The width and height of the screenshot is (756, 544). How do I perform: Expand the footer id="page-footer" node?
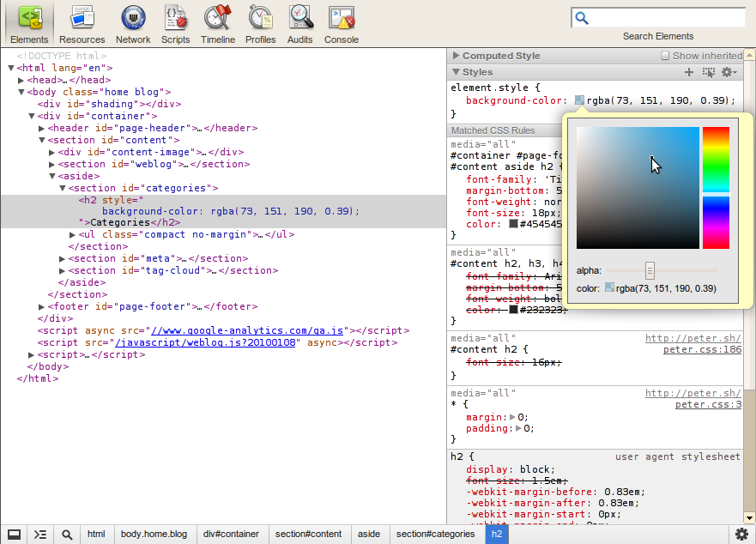pyautogui.click(x=42, y=306)
